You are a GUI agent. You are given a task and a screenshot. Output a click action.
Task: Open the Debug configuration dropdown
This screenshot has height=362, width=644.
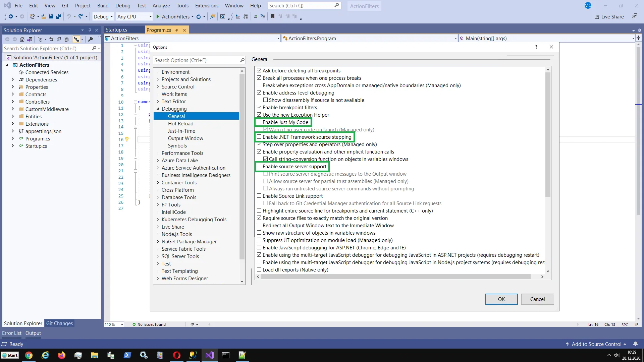103,16
